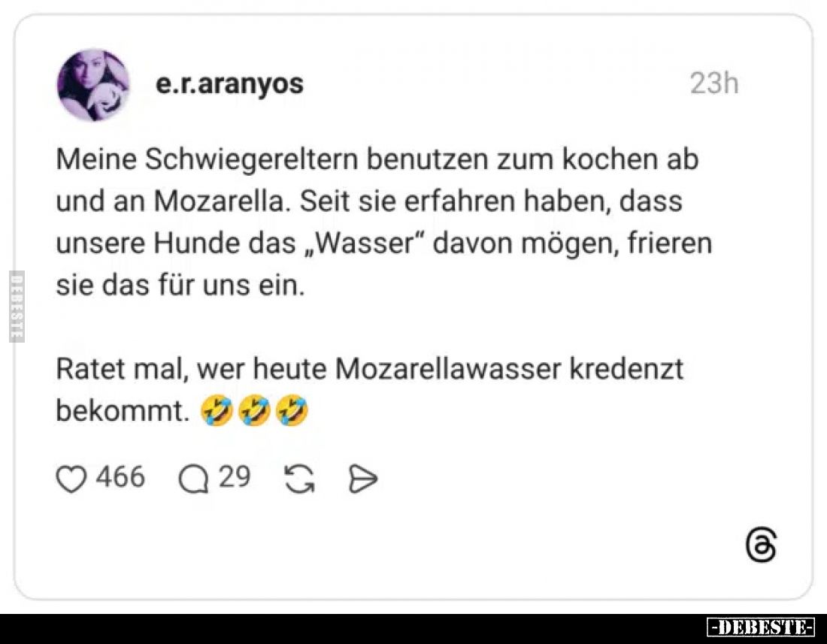Select the first laughing emoji
Viewport: 827px width, 644px height.
pos(217,410)
